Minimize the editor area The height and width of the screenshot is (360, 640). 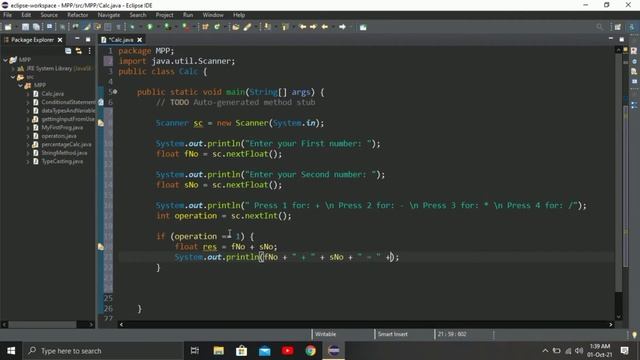click(611, 39)
